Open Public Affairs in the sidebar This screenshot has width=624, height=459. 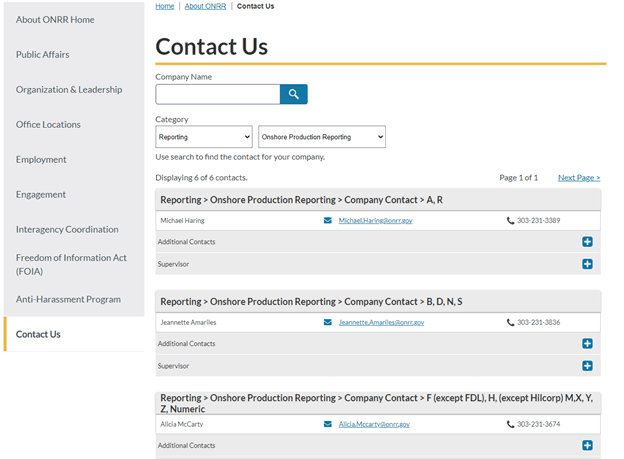click(43, 54)
